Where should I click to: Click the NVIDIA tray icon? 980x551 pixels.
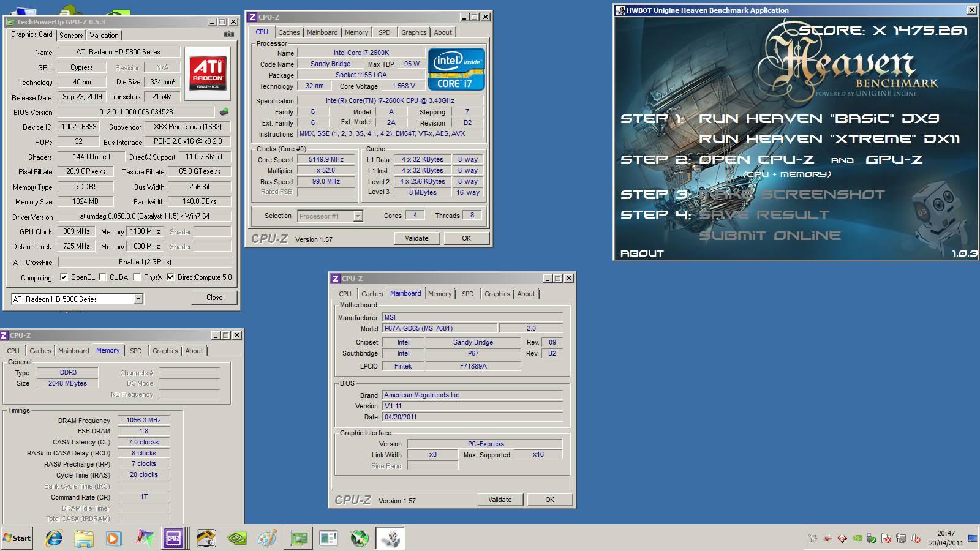[x=857, y=538]
